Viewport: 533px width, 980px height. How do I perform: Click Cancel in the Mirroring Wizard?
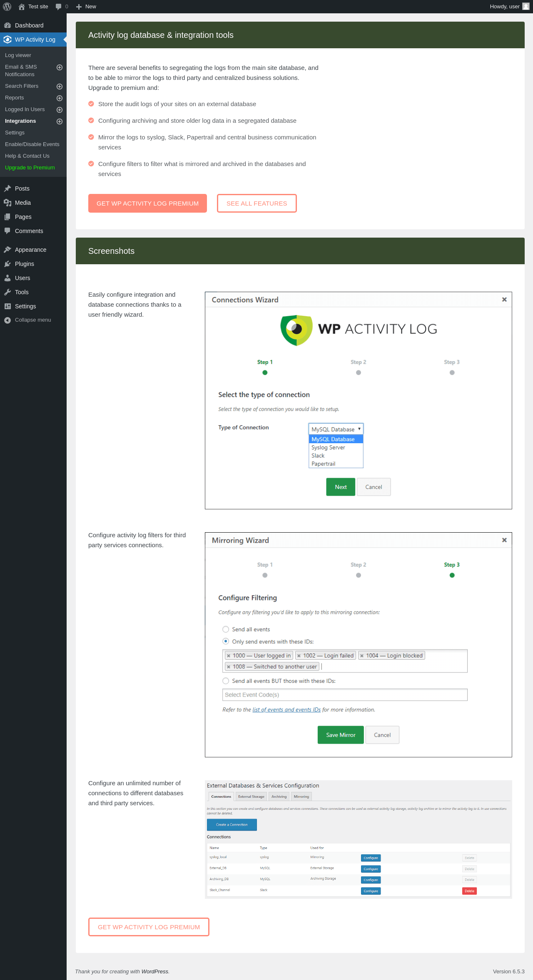382,735
